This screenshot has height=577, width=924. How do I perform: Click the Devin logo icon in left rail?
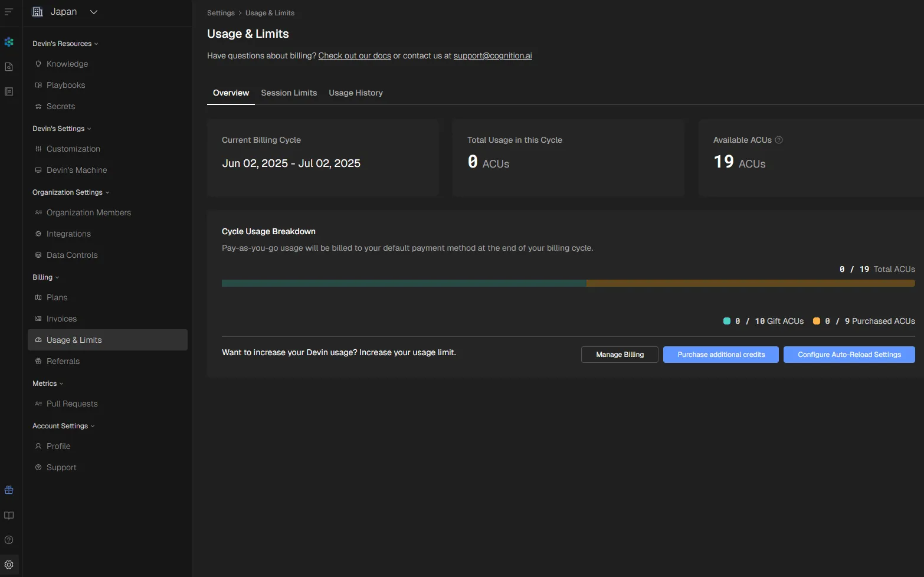coord(9,42)
